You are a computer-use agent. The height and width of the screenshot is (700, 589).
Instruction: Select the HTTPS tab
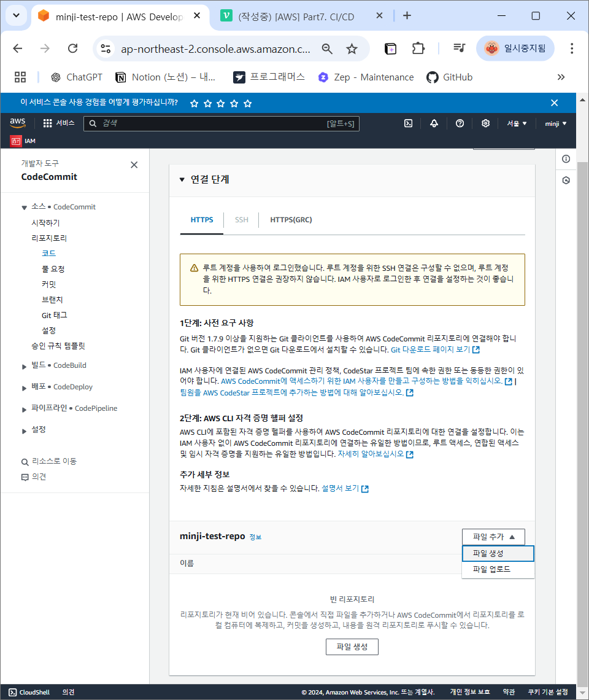click(x=202, y=220)
